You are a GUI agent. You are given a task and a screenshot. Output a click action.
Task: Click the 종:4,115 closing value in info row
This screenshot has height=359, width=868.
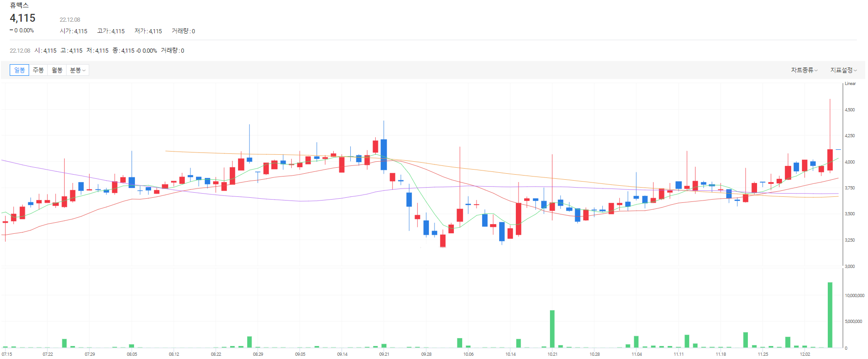[x=123, y=51]
